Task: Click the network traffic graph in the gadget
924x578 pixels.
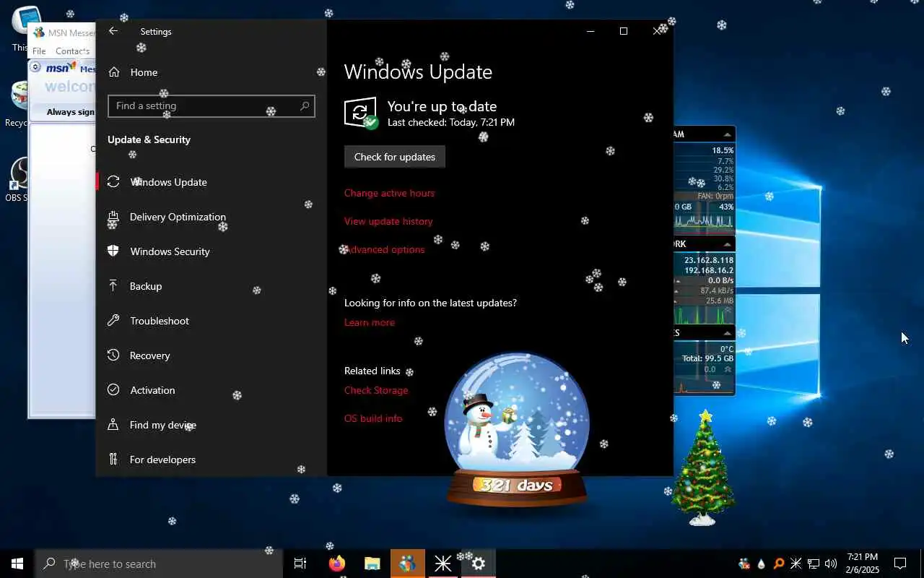Action: (x=704, y=315)
